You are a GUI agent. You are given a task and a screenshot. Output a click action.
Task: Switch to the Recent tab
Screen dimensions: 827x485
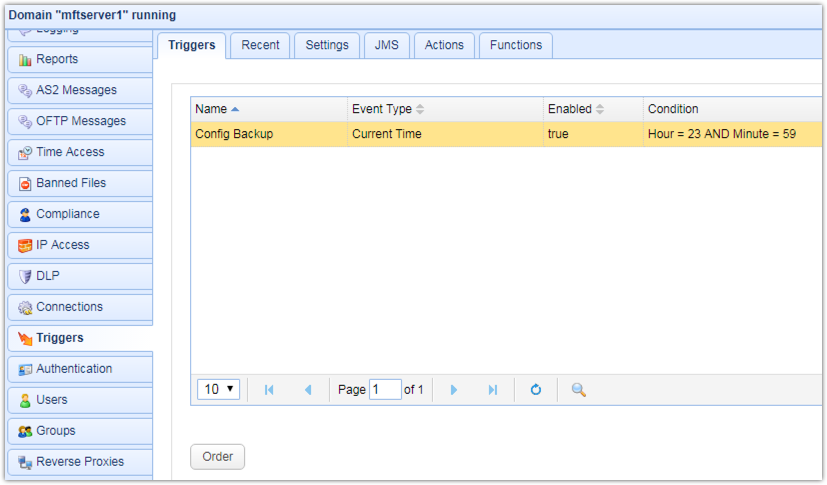point(260,45)
